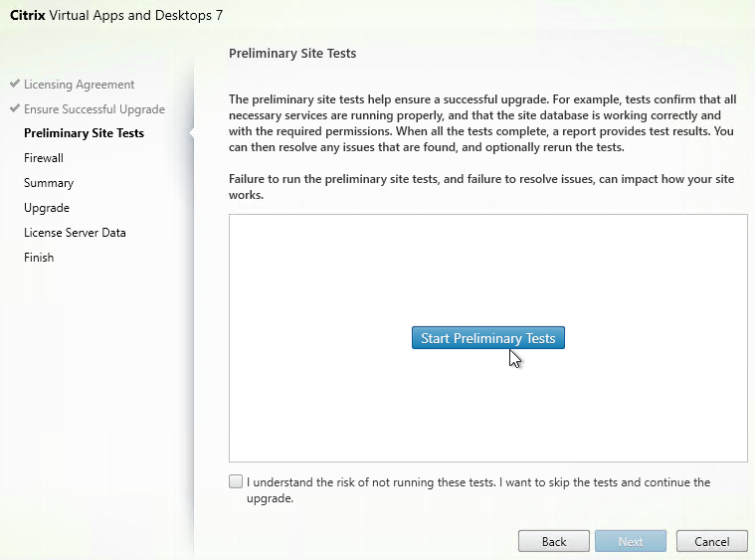Select the Licensing Agreement step in sidebar
Image resolution: width=755 pixels, height=560 pixels.
point(79,85)
